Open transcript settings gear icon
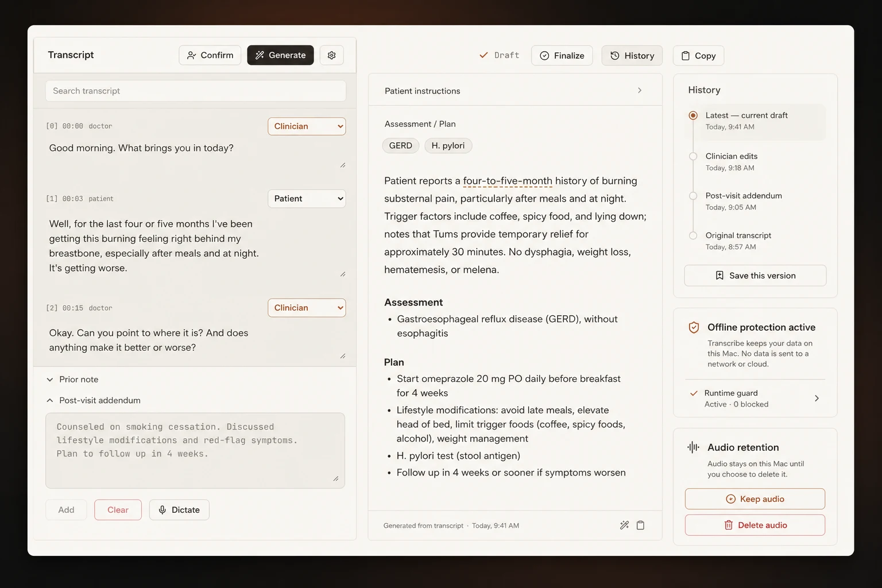 pos(331,55)
